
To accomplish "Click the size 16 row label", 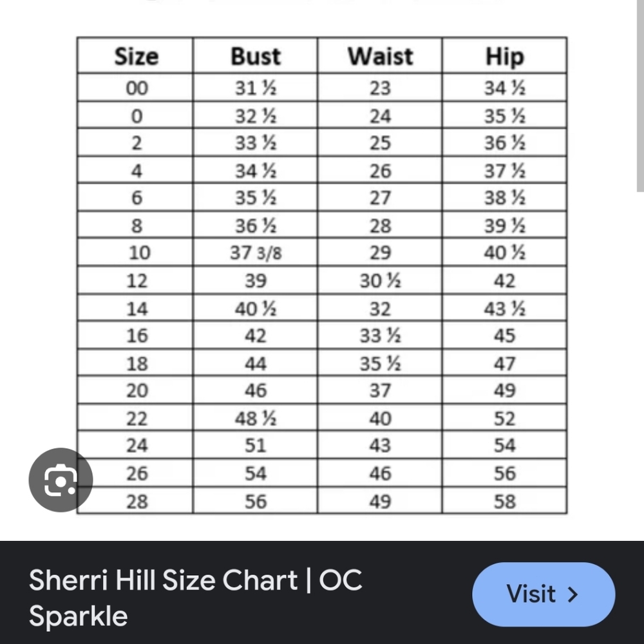I will 135,336.
